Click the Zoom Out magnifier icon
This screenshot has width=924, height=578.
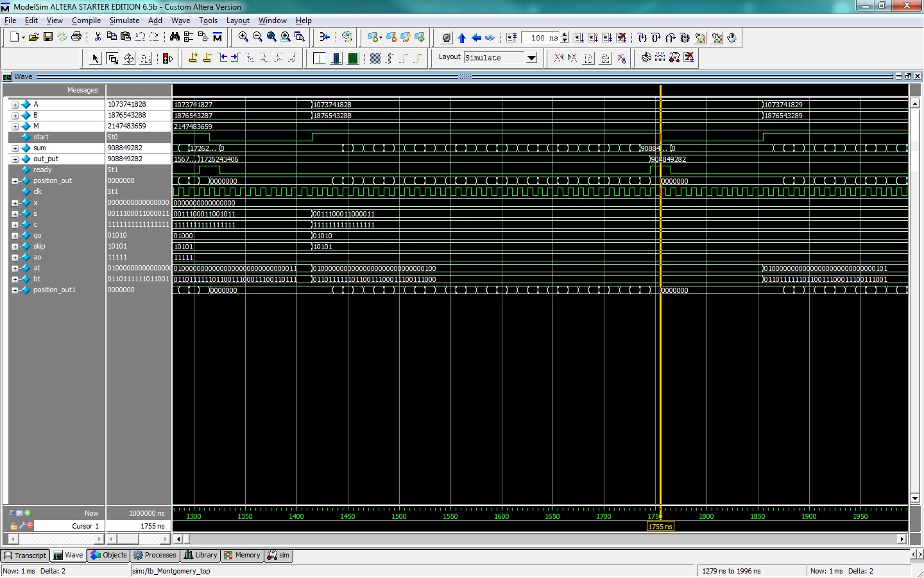257,37
